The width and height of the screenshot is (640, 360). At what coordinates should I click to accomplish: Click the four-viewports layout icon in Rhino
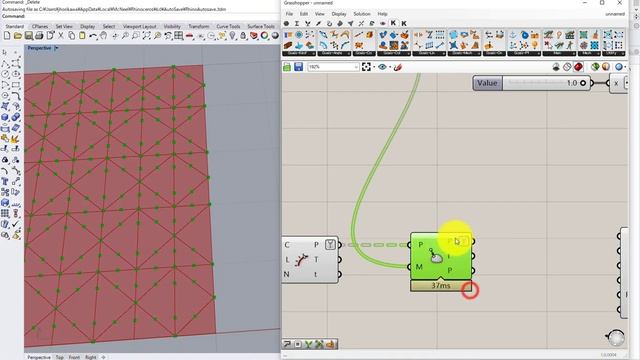pyautogui.click(x=178, y=36)
